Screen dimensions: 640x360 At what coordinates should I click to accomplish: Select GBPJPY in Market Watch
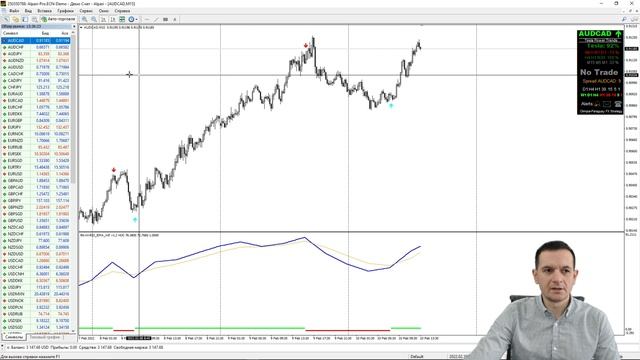[x=36, y=200]
